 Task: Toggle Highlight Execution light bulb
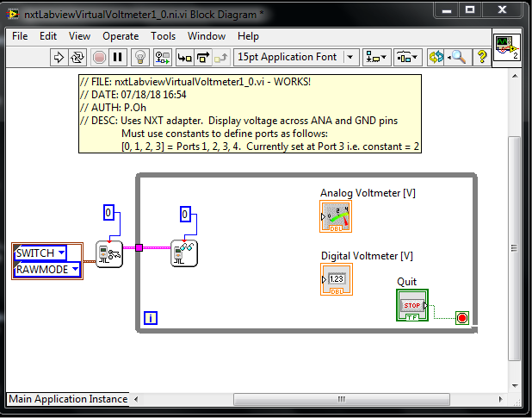140,57
